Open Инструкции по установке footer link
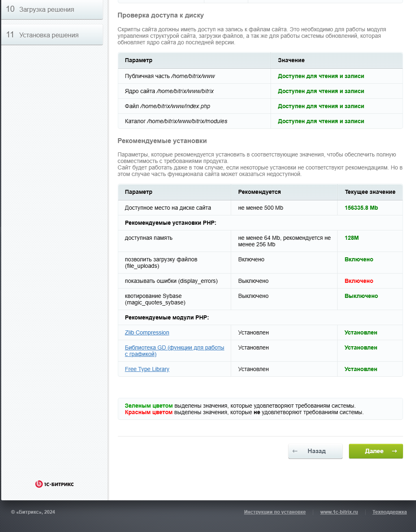This screenshot has height=532, width=416. coord(275,512)
